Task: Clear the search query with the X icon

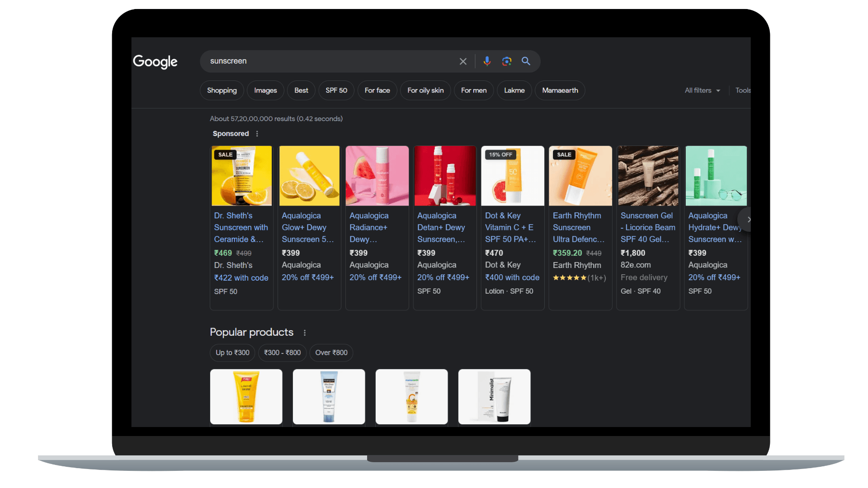Action: point(462,61)
